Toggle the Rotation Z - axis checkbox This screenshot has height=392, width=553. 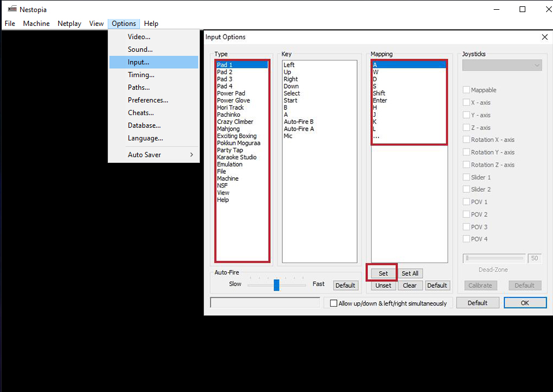point(466,165)
